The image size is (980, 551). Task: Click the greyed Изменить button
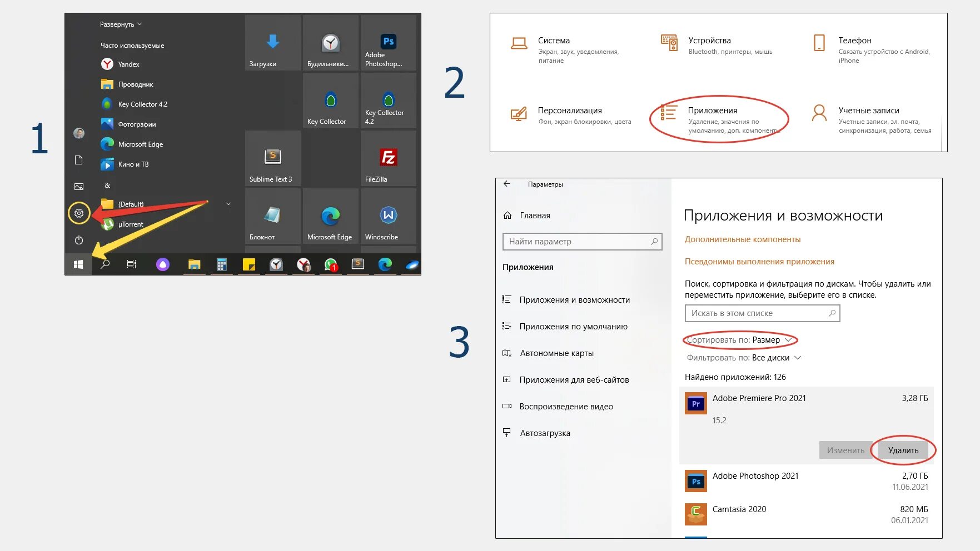coord(845,450)
